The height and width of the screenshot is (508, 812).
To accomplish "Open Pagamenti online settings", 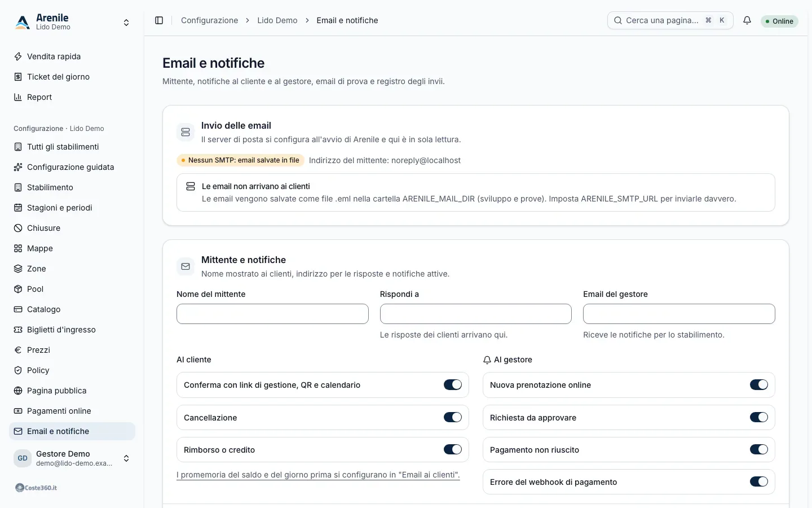I will [x=72, y=411].
